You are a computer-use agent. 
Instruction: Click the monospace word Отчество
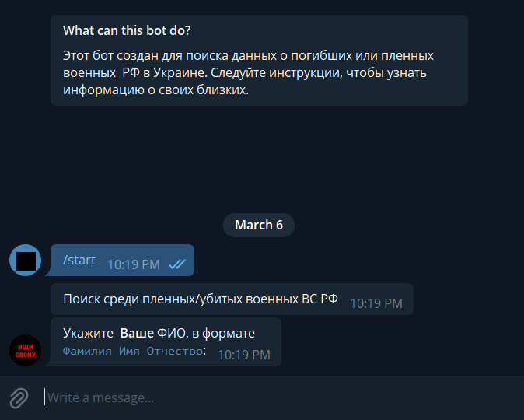tap(175, 351)
